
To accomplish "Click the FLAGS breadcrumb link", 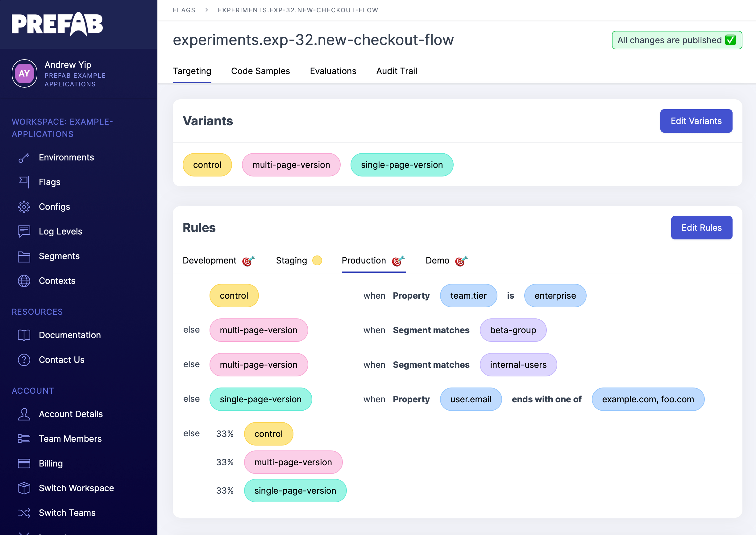I will [184, 10].
